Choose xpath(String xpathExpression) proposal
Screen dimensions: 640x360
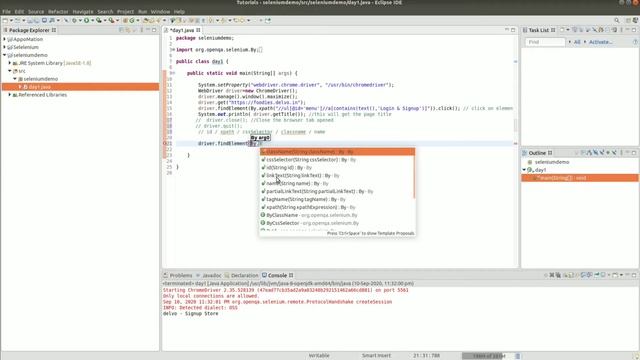point(337,207)
